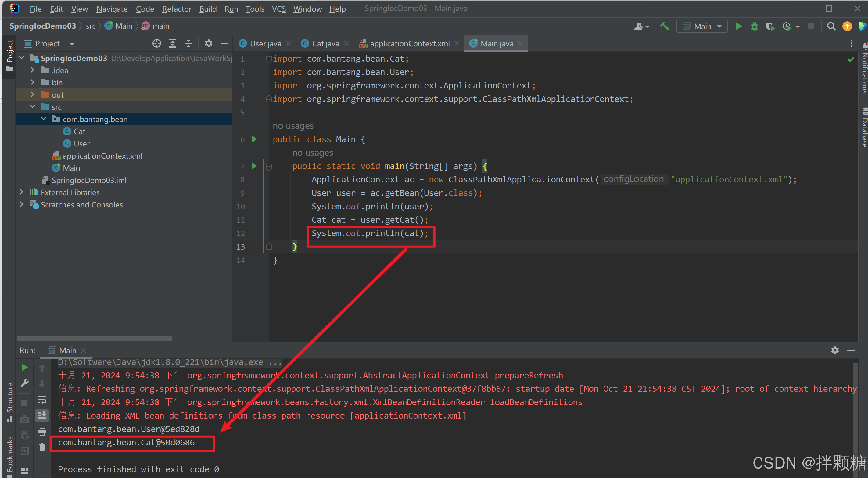Image resolution: width=868 pixels, height=478 pixels.
Task: Clear console output using trash icon
Action: click(42, 447)
